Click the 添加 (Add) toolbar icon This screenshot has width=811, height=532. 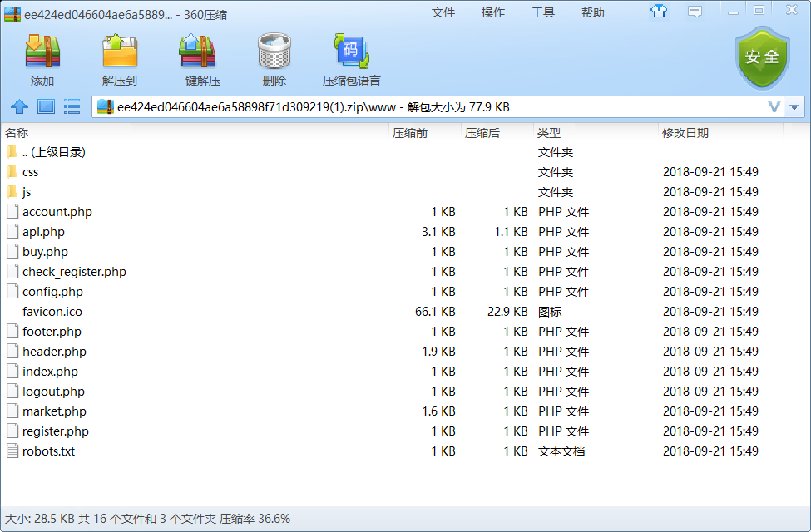click(x=42, y=52)
